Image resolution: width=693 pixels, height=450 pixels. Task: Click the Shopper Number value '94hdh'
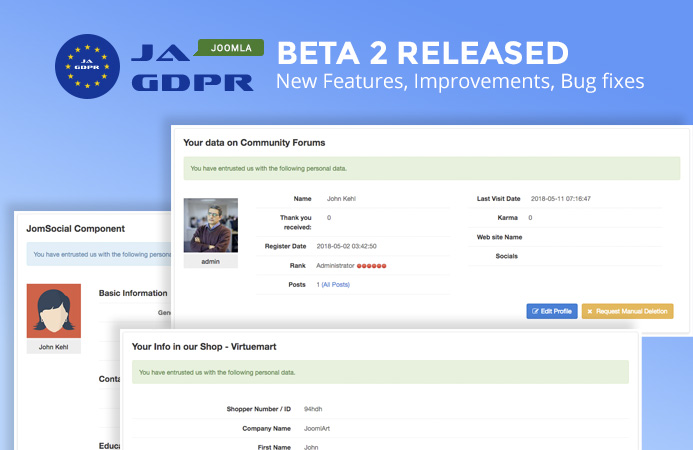313,409
